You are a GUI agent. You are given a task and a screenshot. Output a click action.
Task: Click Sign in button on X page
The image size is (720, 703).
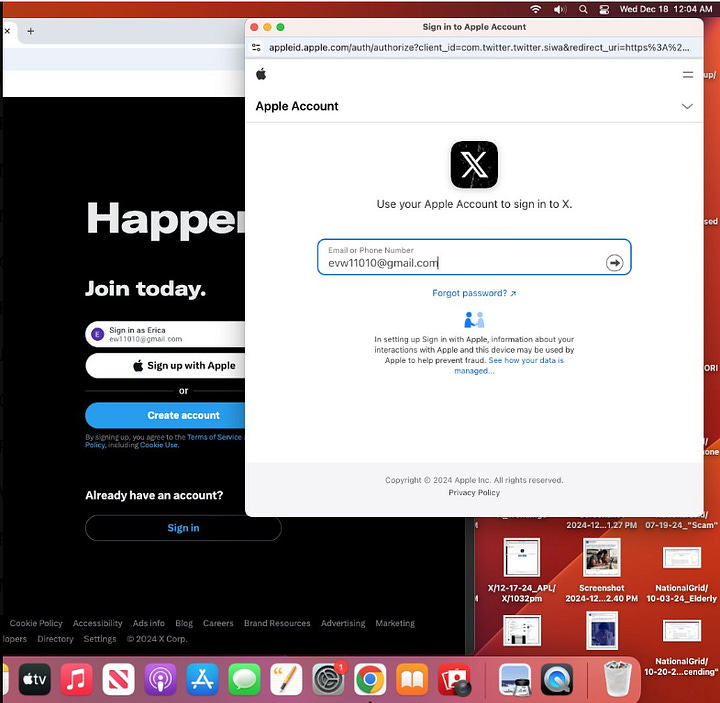coord(183,528)
